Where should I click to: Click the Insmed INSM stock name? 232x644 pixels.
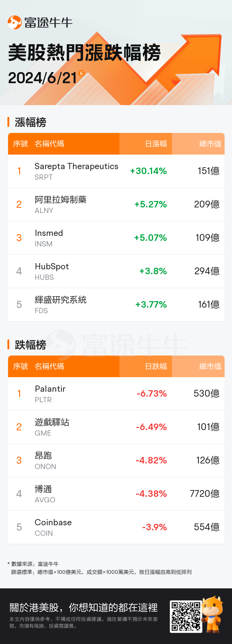coord(49,233)
